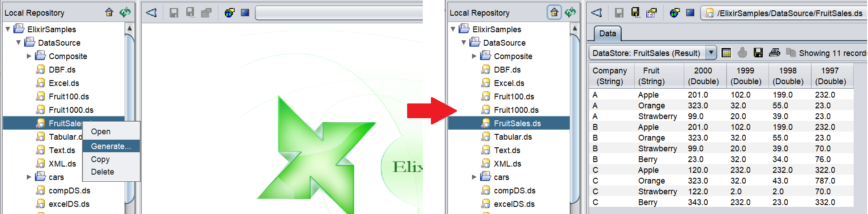Screen dimensions: 868x214
Task: Click the highlighted Home icon in Local Repository
Action: pos(554,13)
